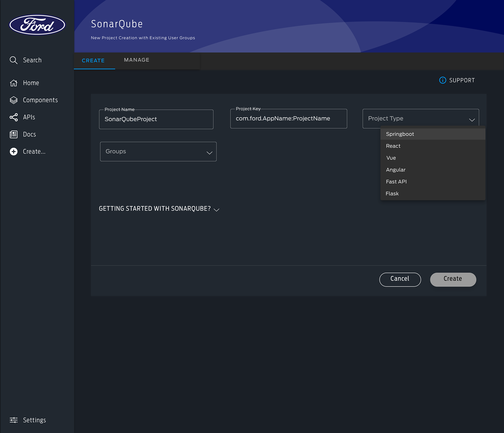Select Angular from project types

(x=433, y=170)
